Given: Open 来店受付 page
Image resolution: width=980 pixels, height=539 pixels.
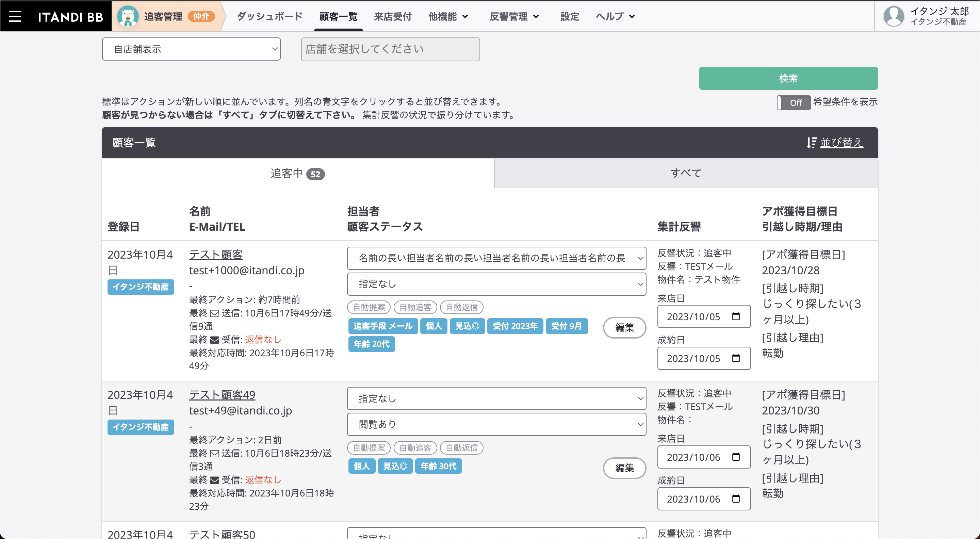Looking at the screenshot, I should (x=393, y=16).
